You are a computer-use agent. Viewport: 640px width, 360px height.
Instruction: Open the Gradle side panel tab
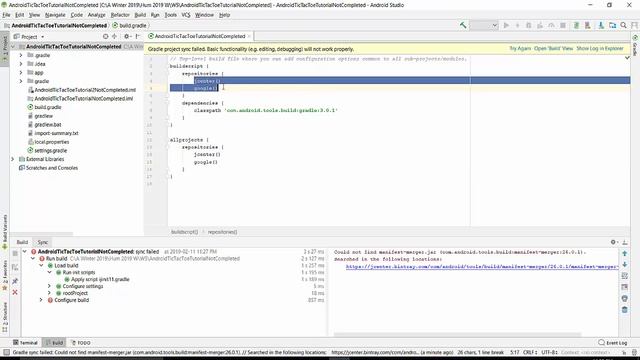(635, 45)
